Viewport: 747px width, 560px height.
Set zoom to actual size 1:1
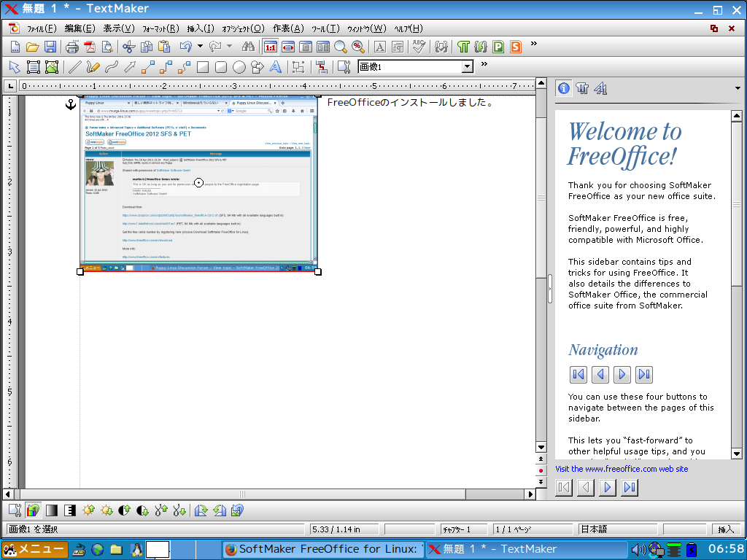(x=270, y=47)
